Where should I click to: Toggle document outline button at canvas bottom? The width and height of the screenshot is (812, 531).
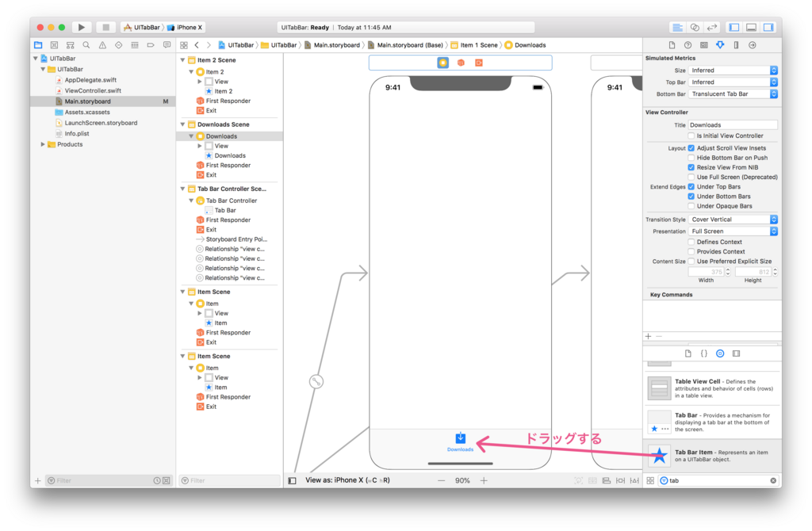point(292,481)
